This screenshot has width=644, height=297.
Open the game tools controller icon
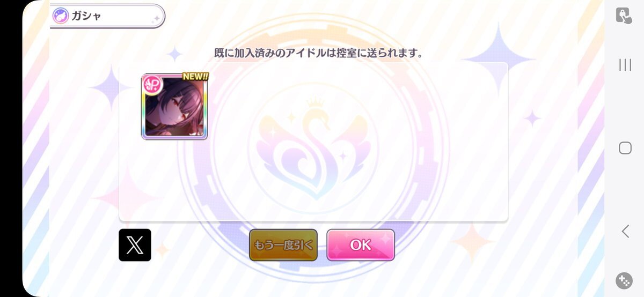pos(624,281)
